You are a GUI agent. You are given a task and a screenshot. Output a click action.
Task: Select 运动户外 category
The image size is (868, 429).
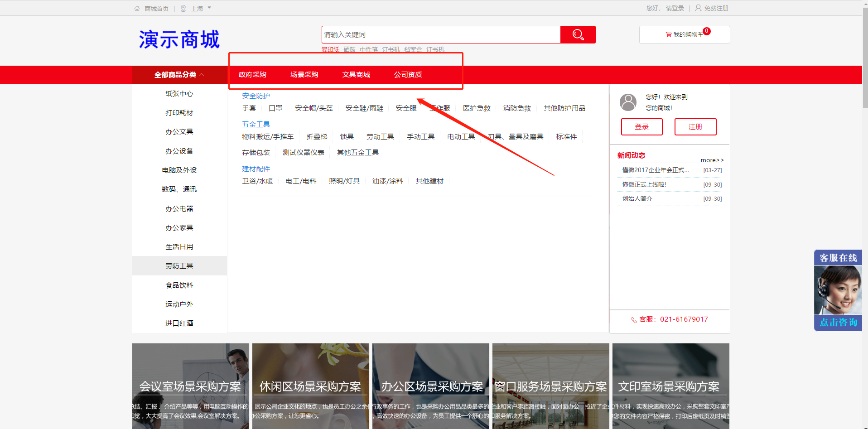pos(179,304)
